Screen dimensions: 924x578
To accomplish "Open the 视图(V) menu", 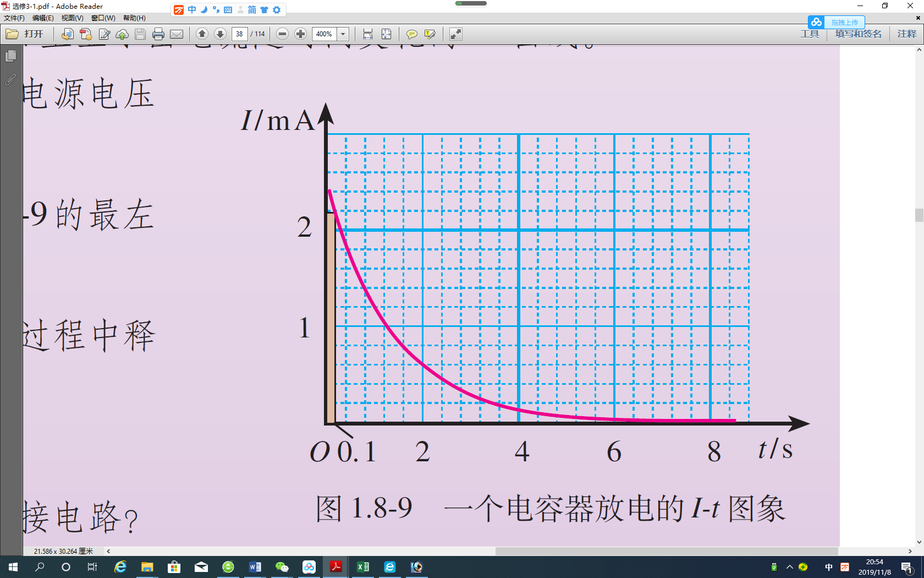I will tap(72, 18).
